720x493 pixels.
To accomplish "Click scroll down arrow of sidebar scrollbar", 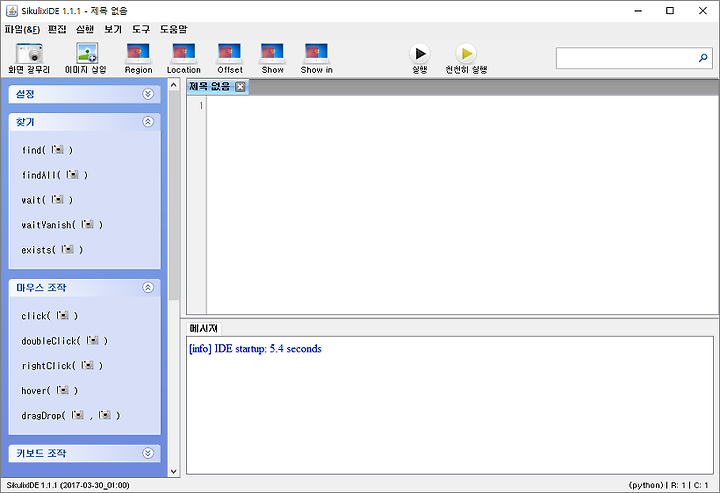I will coord(173,471).
